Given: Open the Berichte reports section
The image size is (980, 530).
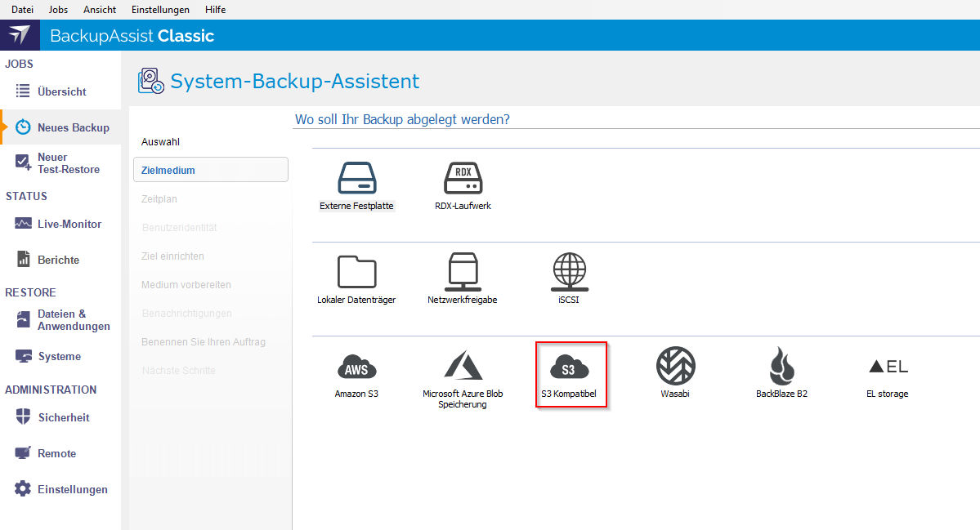Looking at the screenshot, I should click(x=58, y=260).
